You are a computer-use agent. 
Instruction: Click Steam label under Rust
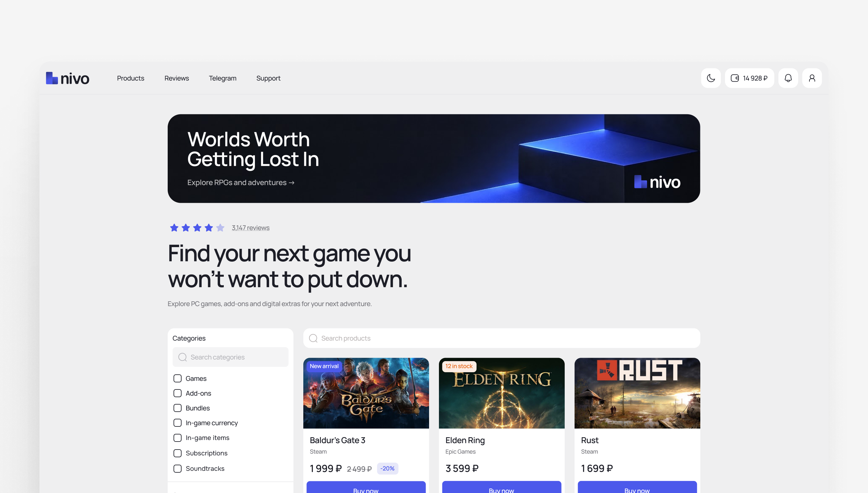point(589,452)
